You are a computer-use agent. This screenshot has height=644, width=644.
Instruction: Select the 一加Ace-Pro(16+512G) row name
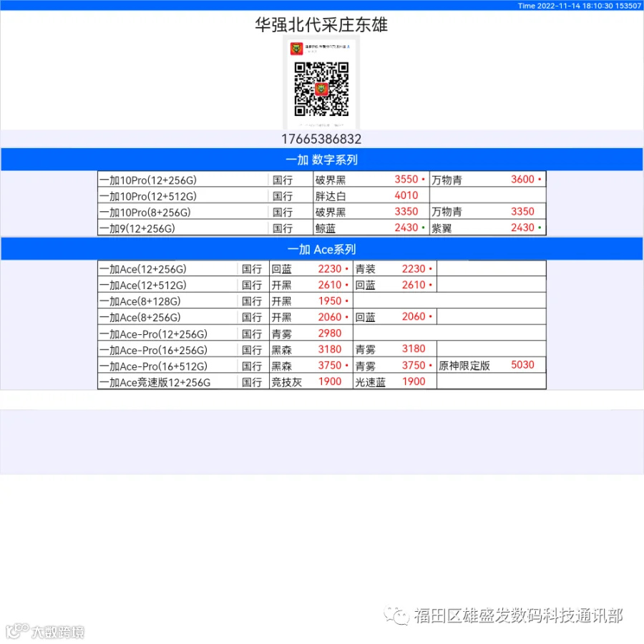tap(154, 366)
